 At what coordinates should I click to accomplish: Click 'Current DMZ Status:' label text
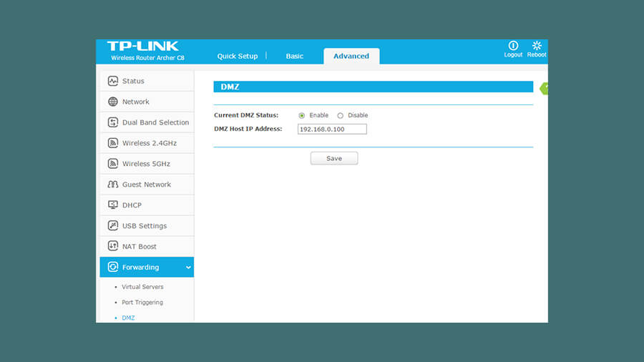point(246,115)
